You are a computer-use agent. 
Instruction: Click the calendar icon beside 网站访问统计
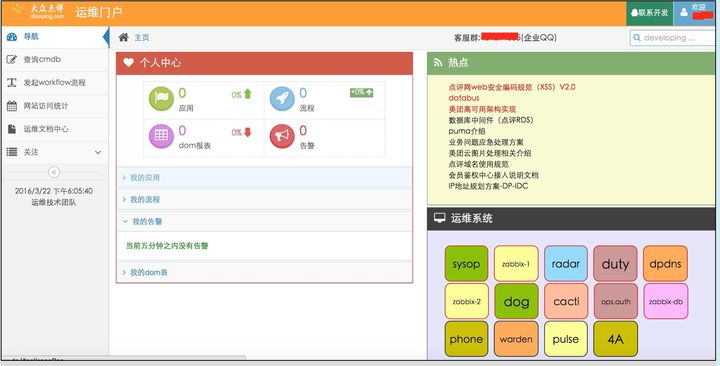[12, 106]
